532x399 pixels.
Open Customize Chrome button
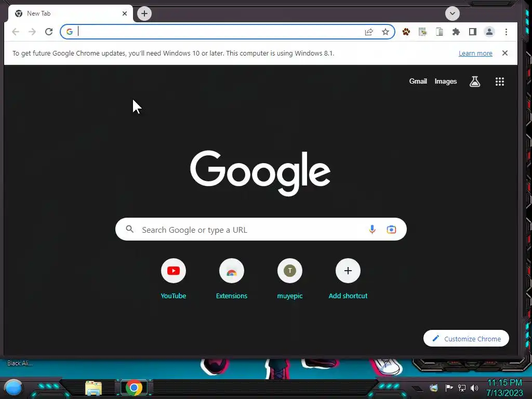pyautogui.click(x=466, y=339)
